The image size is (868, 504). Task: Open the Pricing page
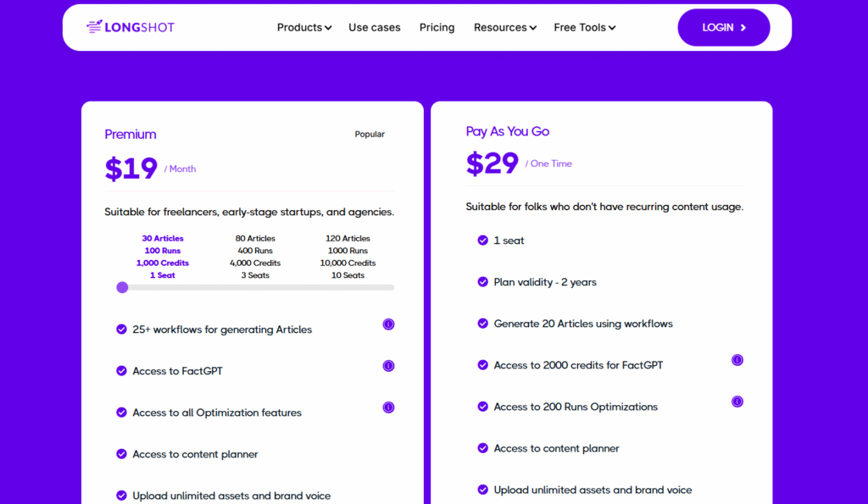coord(437,27)
